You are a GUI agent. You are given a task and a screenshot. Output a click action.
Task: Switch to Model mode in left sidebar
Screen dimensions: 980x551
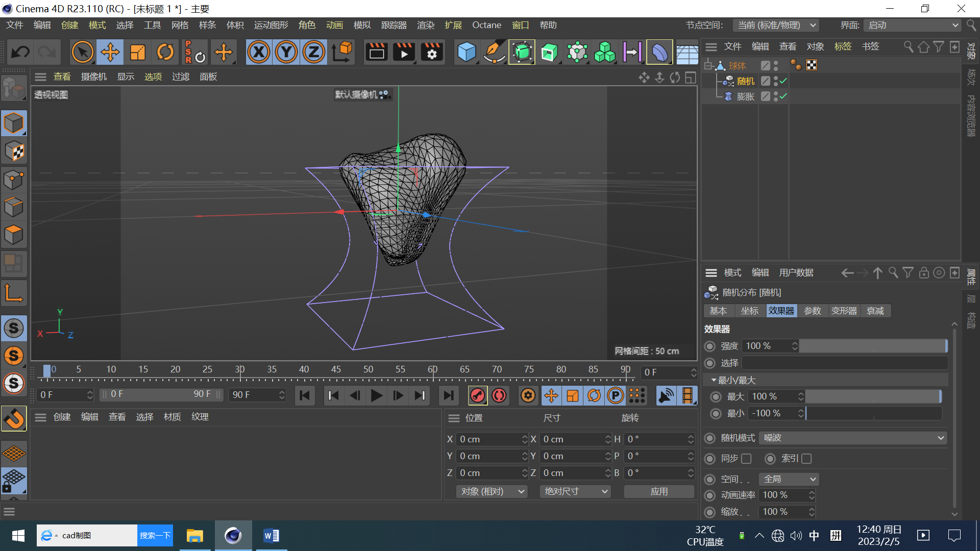coord(14,123)
